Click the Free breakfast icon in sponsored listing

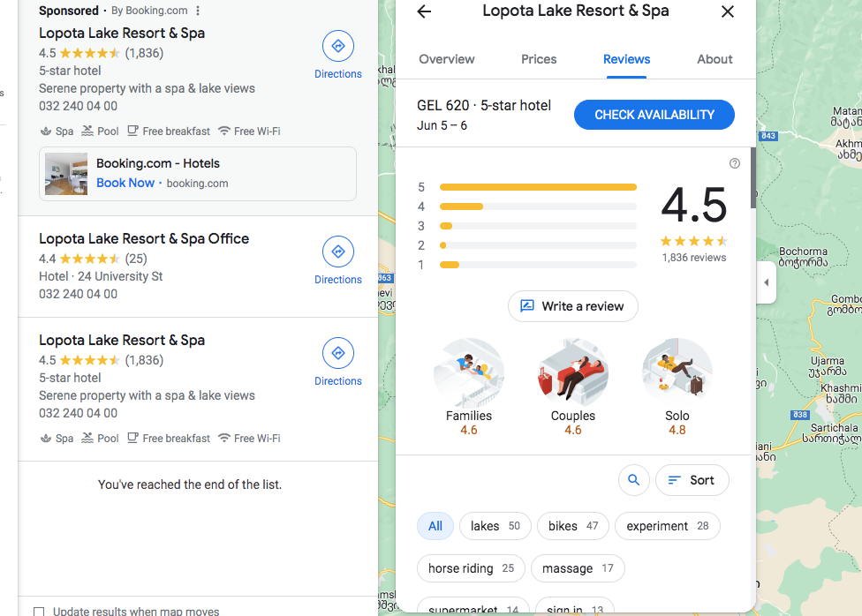pos(132,131)
